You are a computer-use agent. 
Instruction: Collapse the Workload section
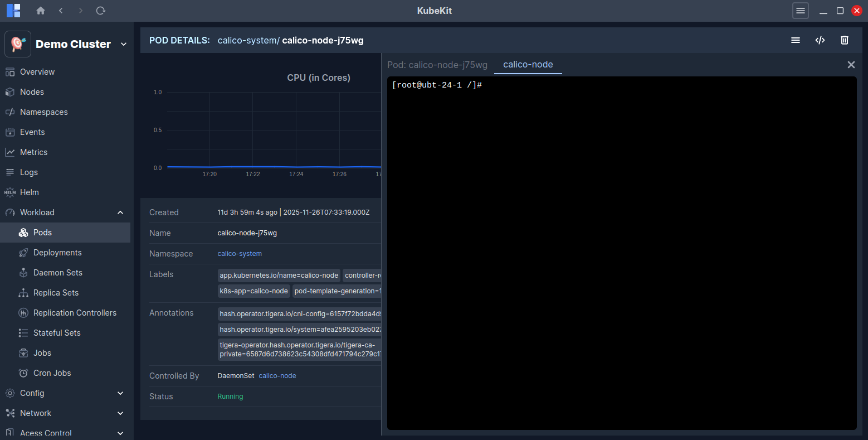[x=120, y=212]
